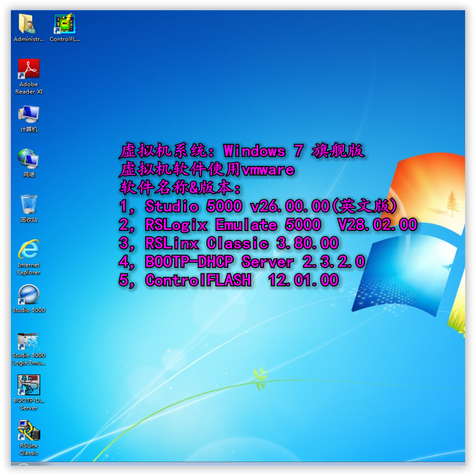Click the 'Adobe Reader XI' label text
The height and width of the screenshot is (476, 476).
coord(29,88)
